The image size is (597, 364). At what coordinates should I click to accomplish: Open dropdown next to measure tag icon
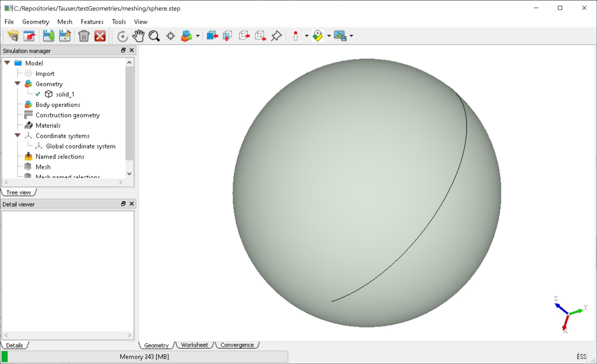click(329, 36)
